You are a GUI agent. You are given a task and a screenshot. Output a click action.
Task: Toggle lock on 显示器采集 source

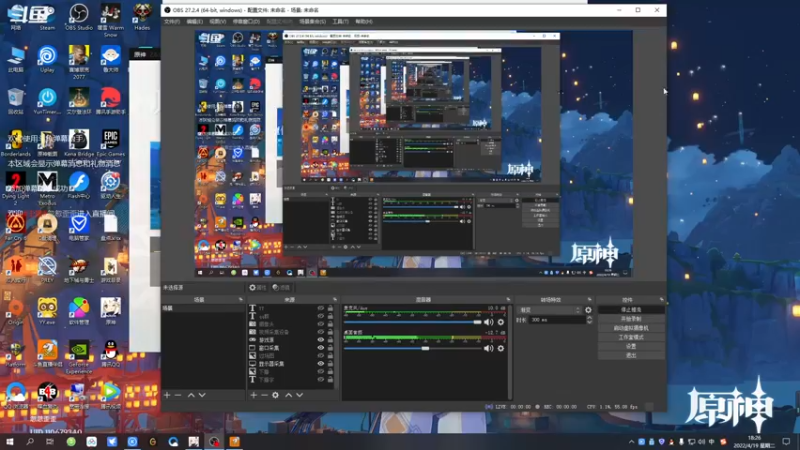coord(330,363)
